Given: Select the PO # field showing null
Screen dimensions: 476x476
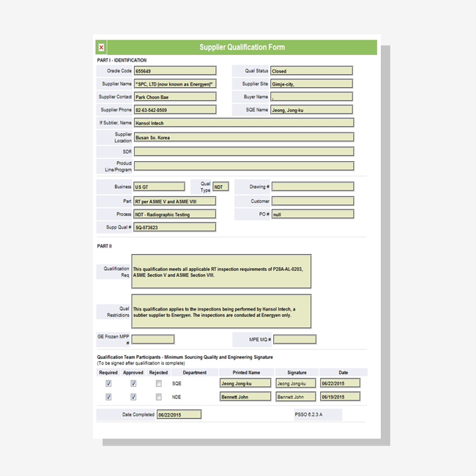Looking at the screenshot, I should (313, 215).
